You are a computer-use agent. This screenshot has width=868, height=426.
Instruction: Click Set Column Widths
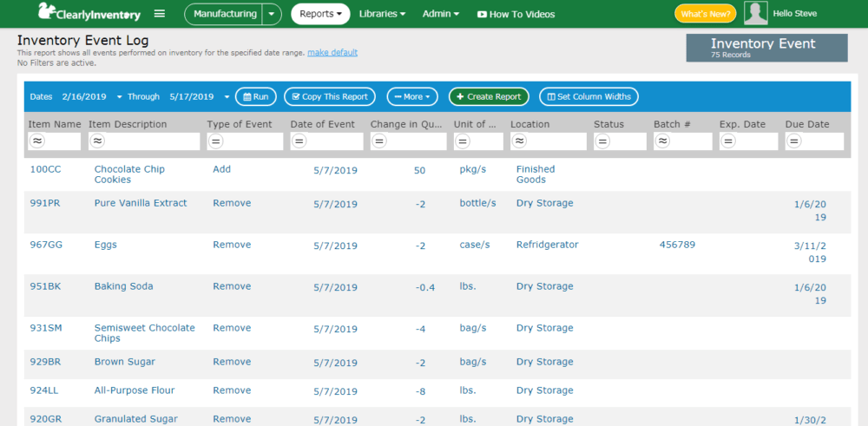pyautogui.click(x=589, y=97)
